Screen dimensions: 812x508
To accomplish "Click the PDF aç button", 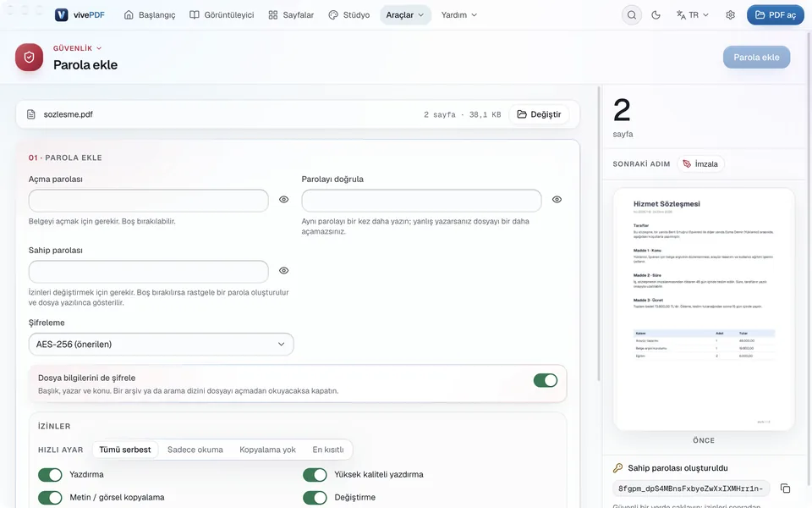I will [776, 15].
